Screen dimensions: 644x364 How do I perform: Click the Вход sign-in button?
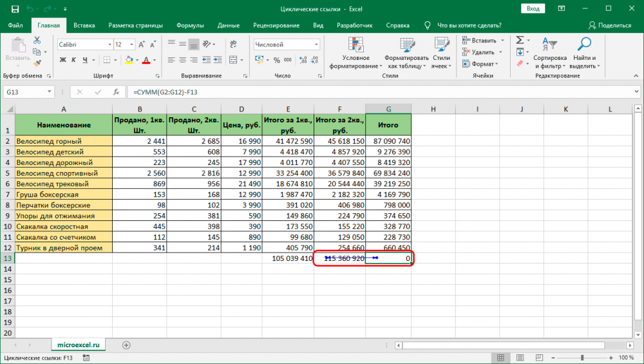pos(533,8)
